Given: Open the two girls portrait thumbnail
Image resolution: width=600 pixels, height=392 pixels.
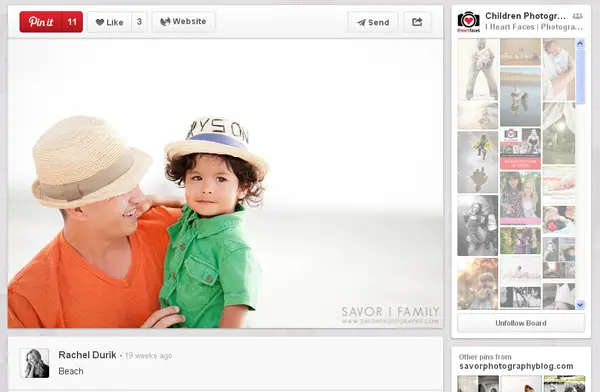Looking at the screenshot, I should [520, 198].
